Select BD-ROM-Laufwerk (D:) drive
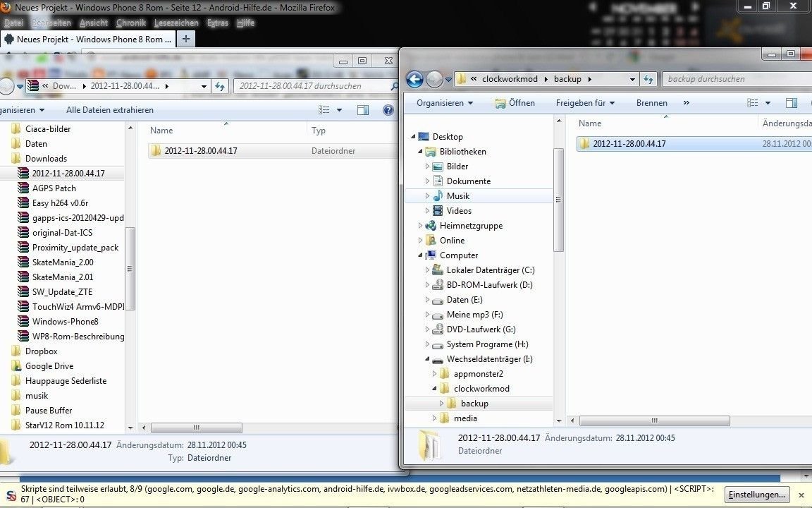Image resolution: width=812 pixels, height=508 pixels. pyautogui.click(x=489, y=285)
